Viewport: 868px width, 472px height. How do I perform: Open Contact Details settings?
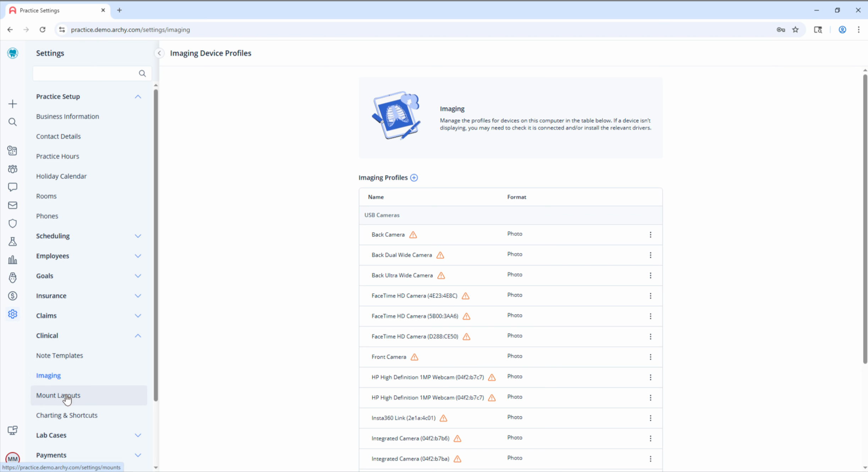[58, 136]
